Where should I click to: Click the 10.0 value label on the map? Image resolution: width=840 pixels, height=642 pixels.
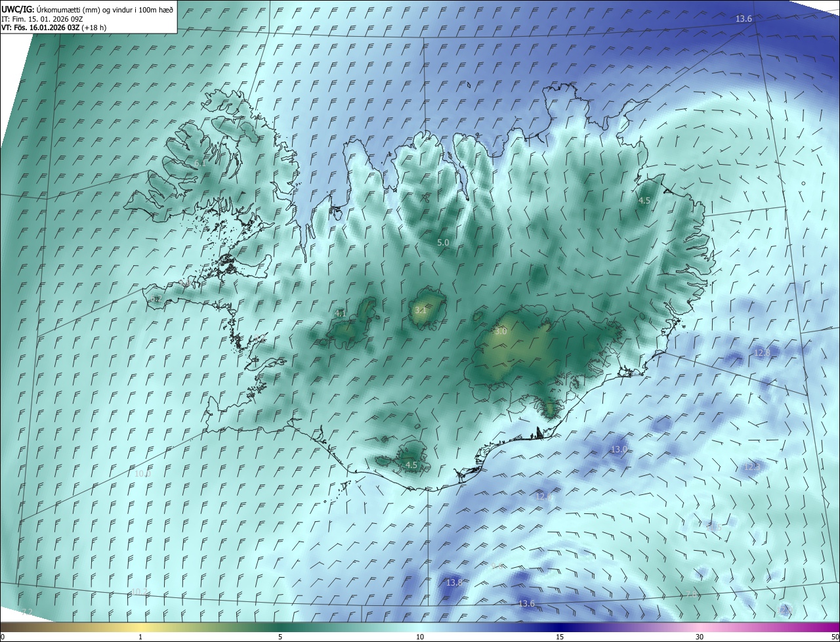(142, 474)
